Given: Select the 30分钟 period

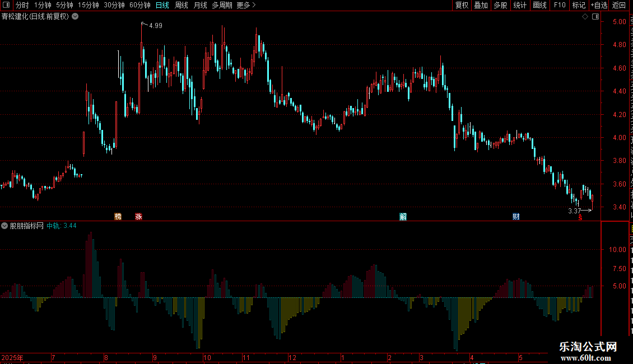Looking at the screenshot, I should (114, 5).
